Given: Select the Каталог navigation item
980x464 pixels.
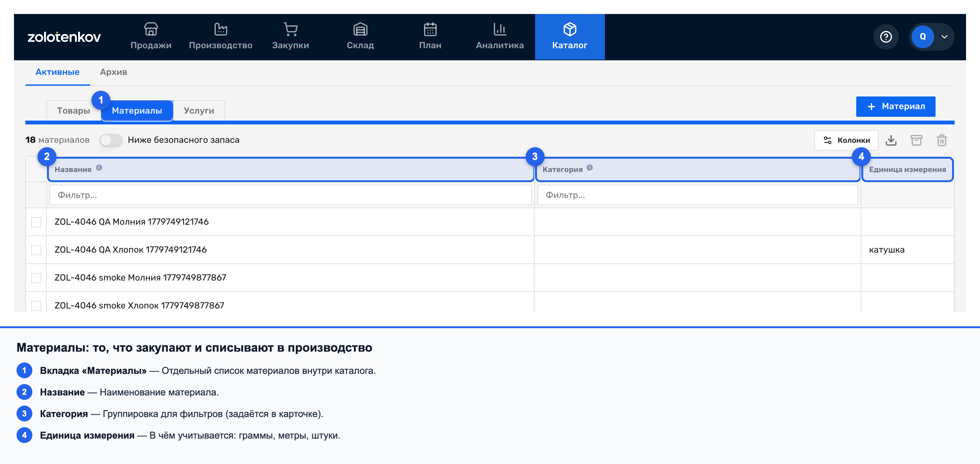Looking at the screenshot, I should (570, 36).
